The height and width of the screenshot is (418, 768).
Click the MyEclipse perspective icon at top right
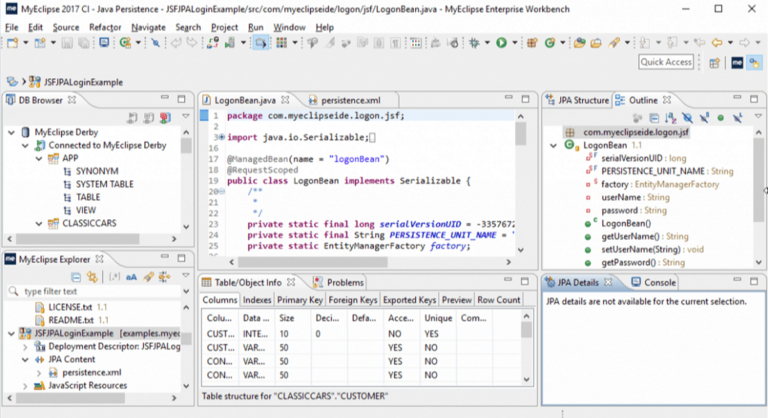(x=737, y=62)
